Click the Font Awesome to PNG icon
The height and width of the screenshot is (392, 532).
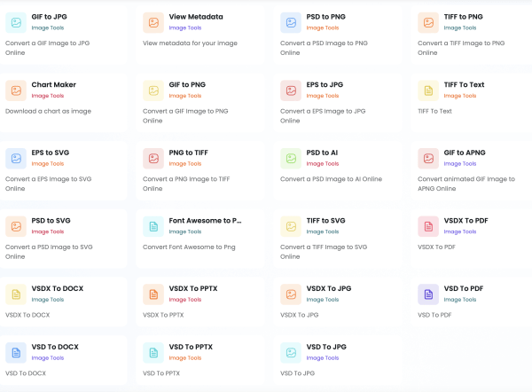[153, 226]
